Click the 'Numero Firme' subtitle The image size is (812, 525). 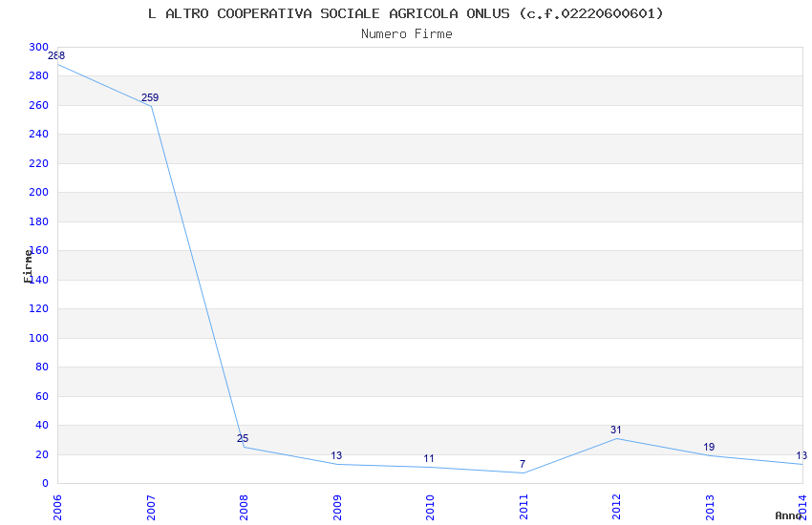click(x=407, y=34)
